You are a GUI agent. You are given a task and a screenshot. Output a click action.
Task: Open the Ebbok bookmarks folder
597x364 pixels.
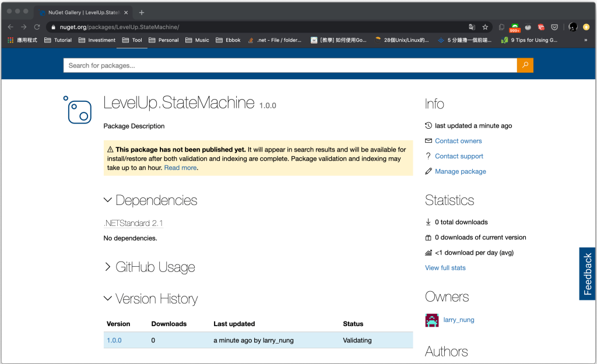(228, 40)
